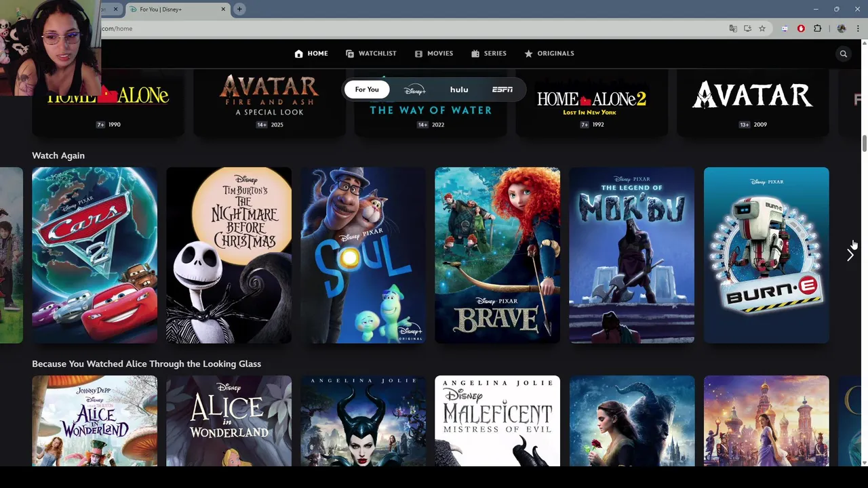The width and height of the screenshot is (868, 488).
Task: Go to the WATCHLIST menu item
Action: click(377, 54)
